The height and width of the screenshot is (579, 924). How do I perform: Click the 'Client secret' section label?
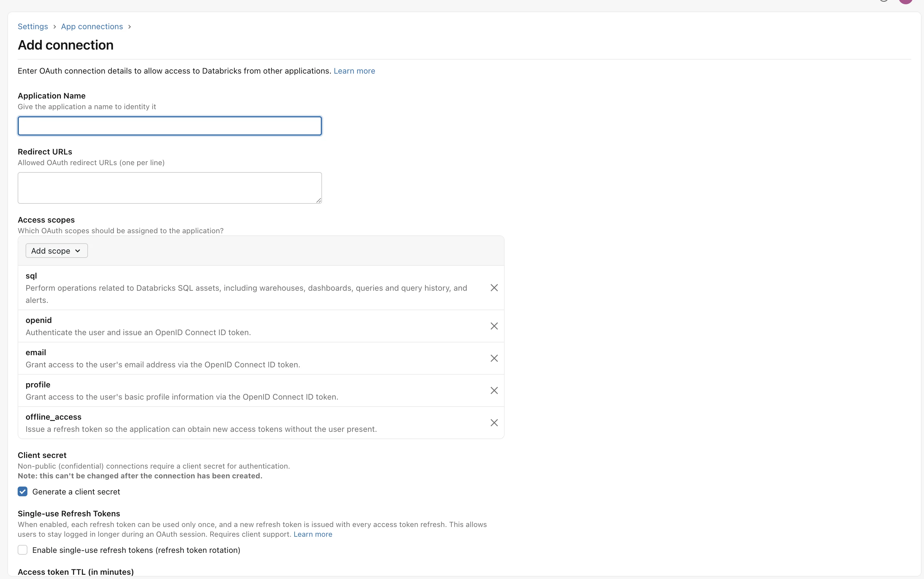[x=42, y=455]
